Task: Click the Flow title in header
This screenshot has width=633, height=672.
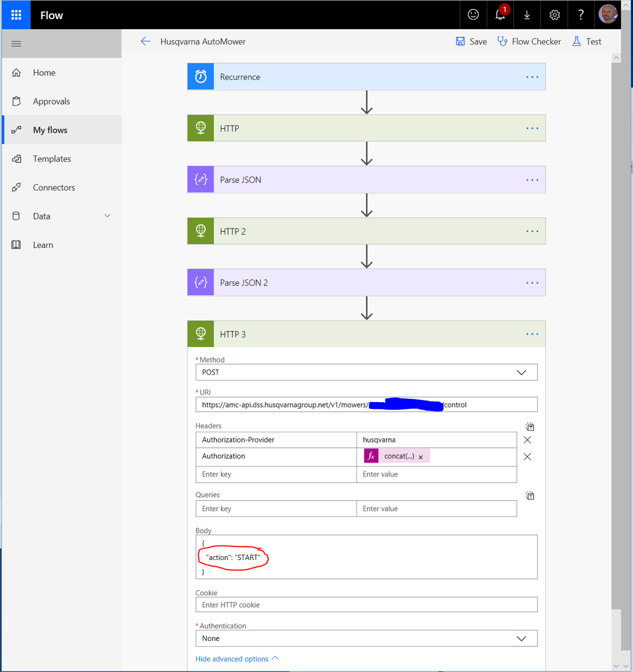Action: tap(51, 15)
